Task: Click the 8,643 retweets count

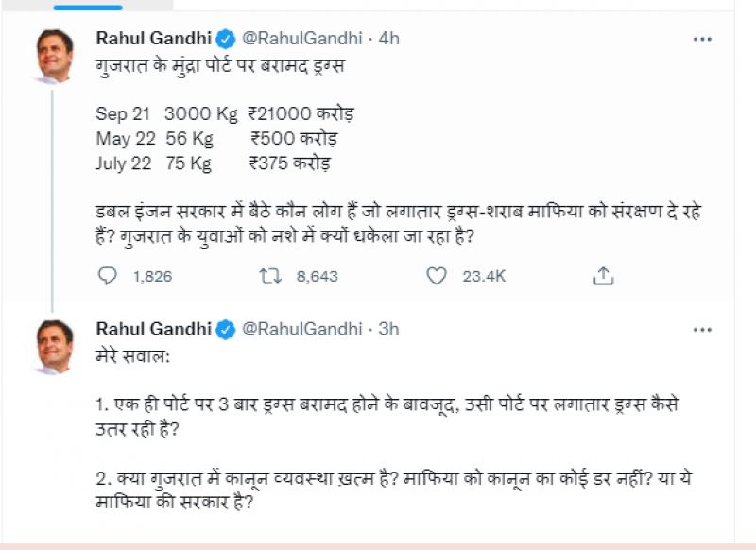Action: [317, 277]
